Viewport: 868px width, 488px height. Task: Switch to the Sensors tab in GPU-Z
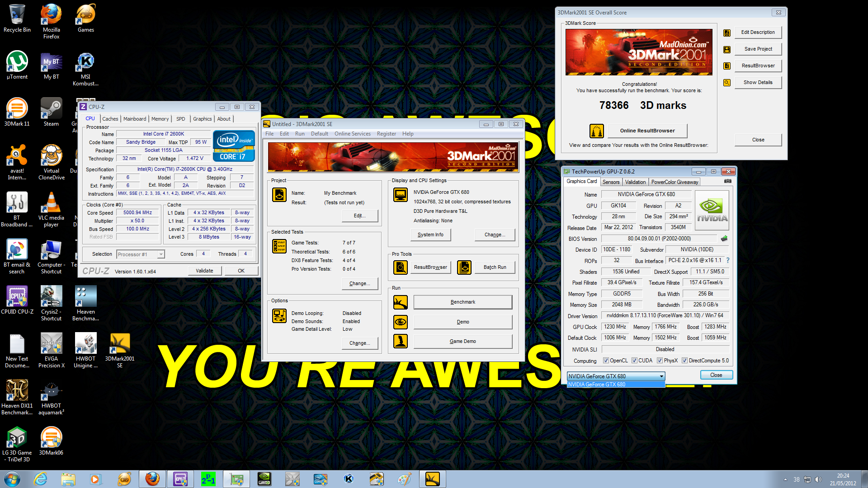point(611,182)
